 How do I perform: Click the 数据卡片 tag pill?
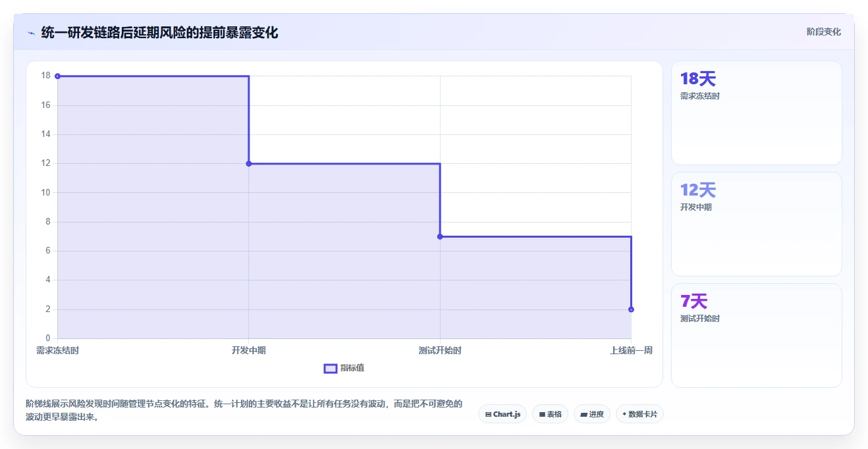click(x=639, y=414)
